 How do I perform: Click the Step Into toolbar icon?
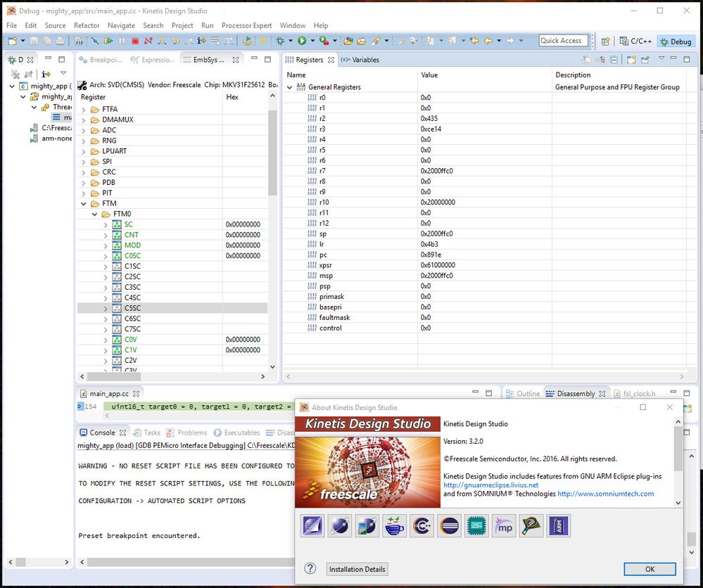[x=162, y=41]
